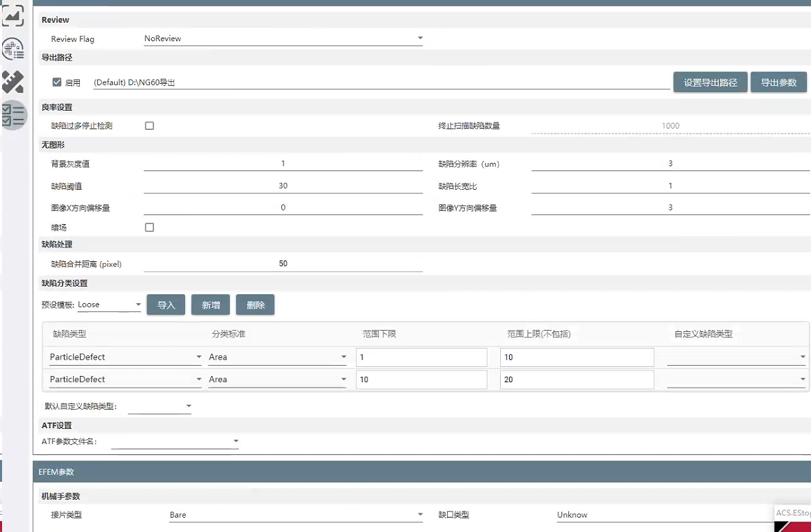The width and height of the screenshot is (811, 532).
Task: Click 新增 to add a classification row
Action: [x=210, y=305]
